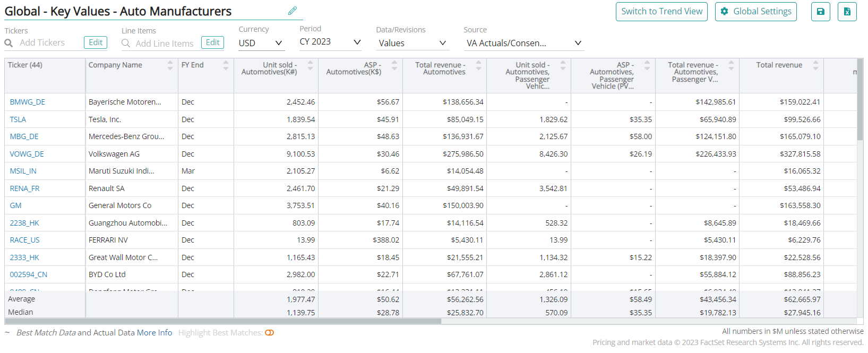
Task: Sort by FY End column arrows
Action: (x=226, y=65)
